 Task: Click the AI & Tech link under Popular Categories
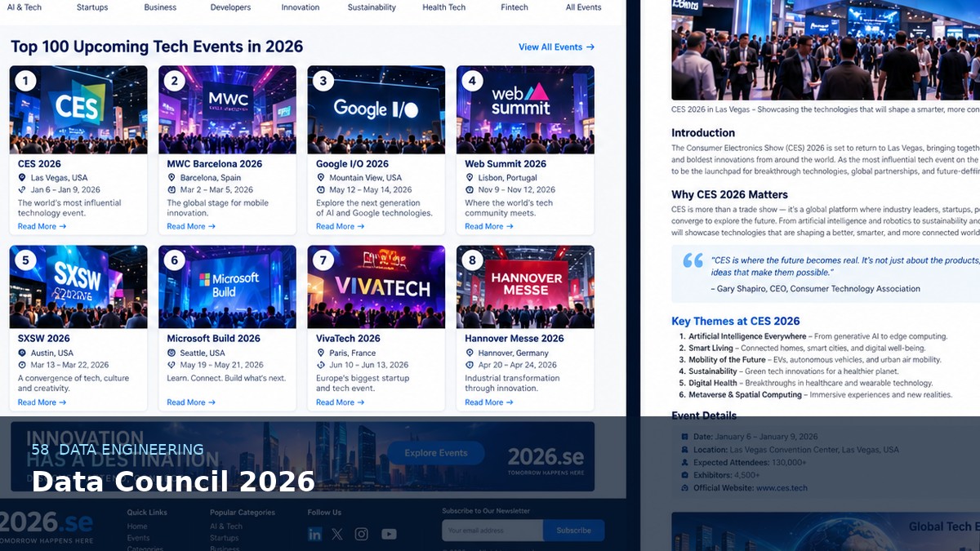tap(226, 527)
